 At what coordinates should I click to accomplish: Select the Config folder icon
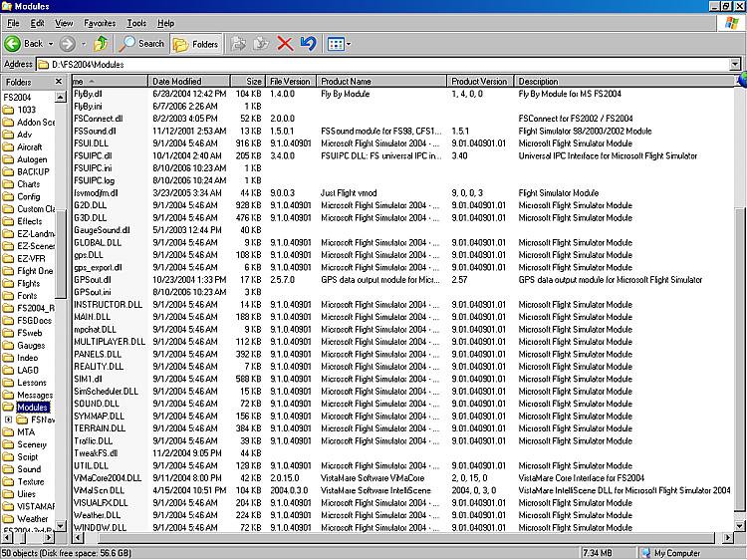(8, 196)
